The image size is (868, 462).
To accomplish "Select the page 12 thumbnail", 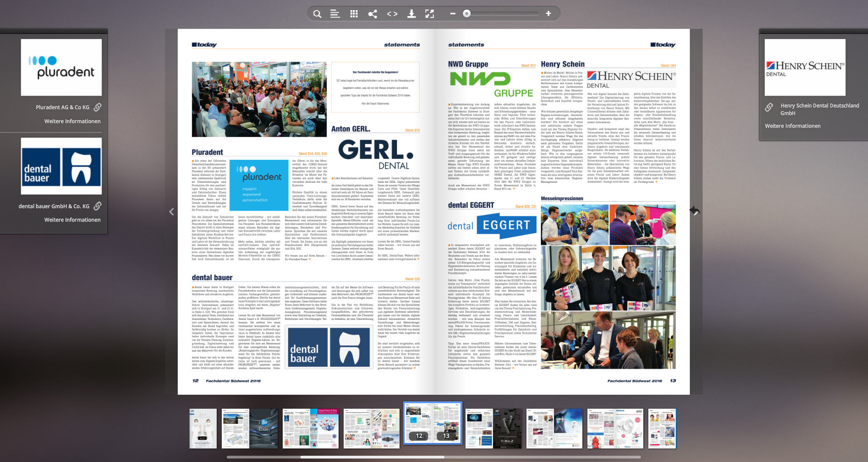I will pyautogui.click(x=419, y=423).
